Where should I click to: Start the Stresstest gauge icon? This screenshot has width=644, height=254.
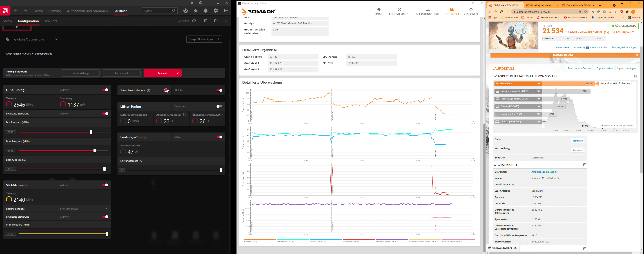pos(194,21)
